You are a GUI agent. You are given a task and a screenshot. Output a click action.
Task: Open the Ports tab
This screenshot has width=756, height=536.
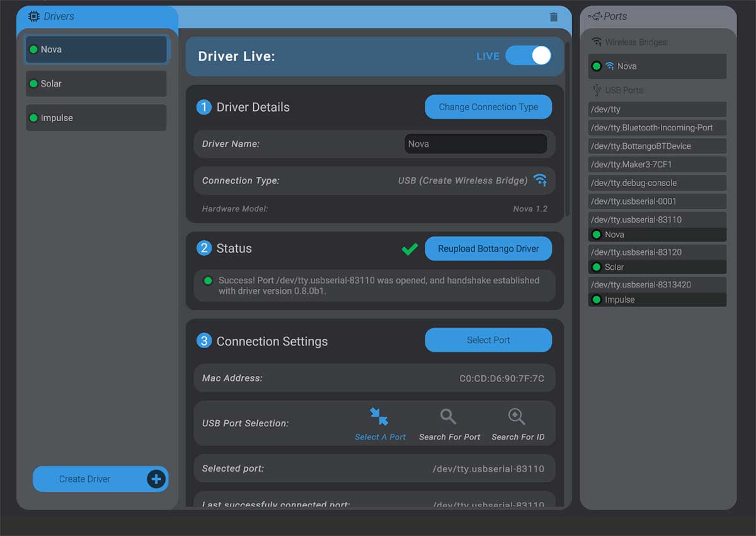coord(658,17)
